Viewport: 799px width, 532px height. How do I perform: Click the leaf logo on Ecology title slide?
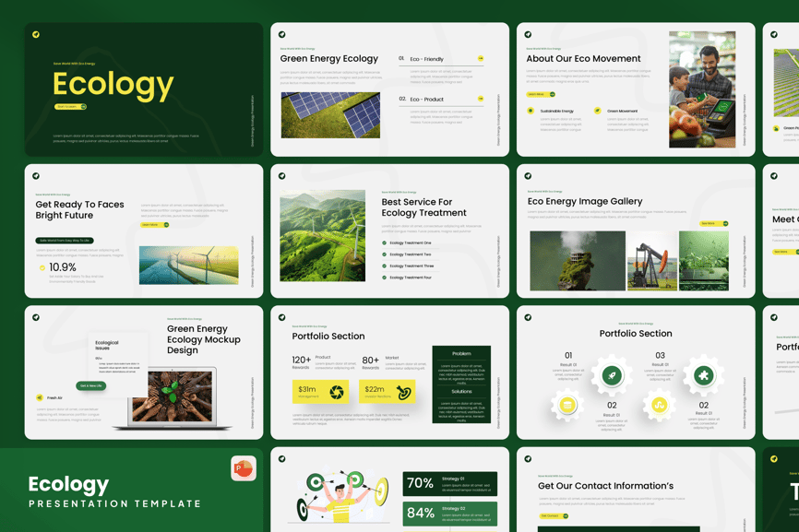click(36, 34)
